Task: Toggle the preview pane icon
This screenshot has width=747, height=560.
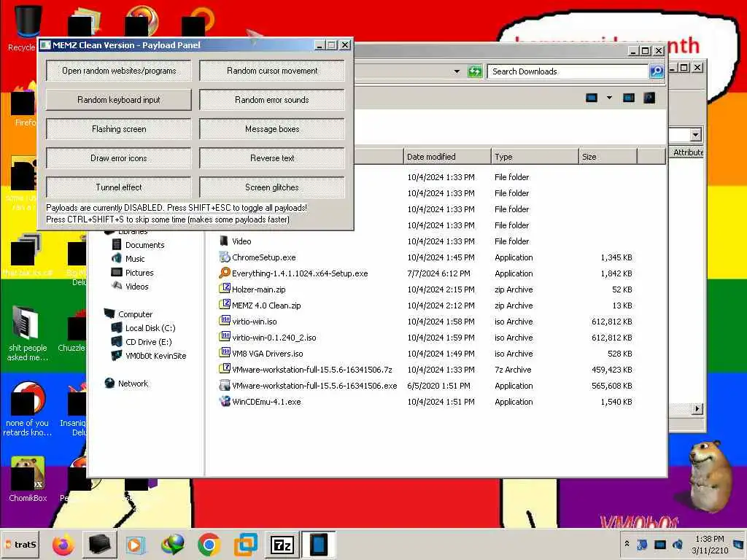Action: click(x=629, y=98)
